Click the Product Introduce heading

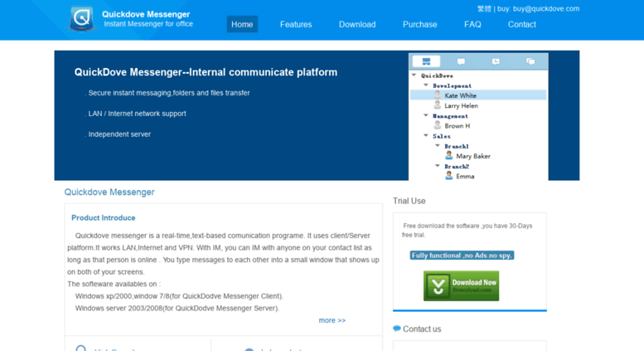point(103,218)
